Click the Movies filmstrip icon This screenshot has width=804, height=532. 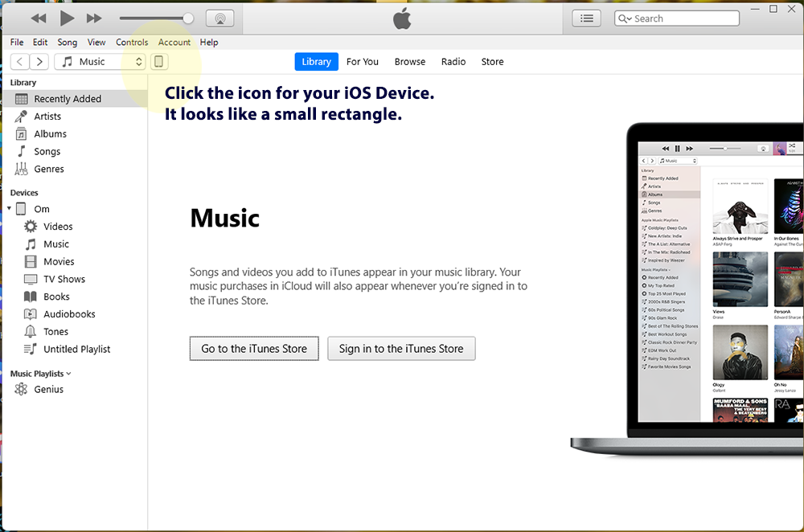pos(31,261)
